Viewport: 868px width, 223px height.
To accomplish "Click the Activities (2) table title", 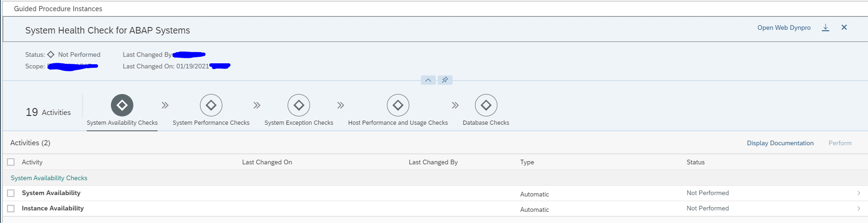I will 30,143.
